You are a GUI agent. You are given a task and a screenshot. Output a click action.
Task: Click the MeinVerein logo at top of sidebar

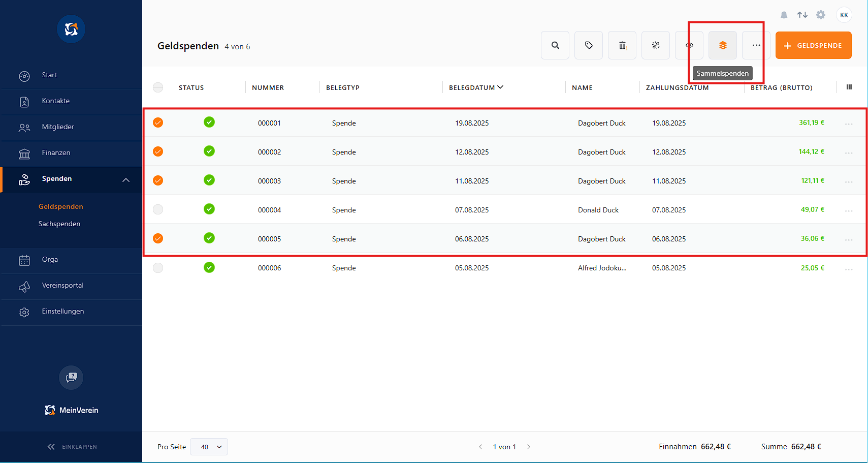[71, 29]
